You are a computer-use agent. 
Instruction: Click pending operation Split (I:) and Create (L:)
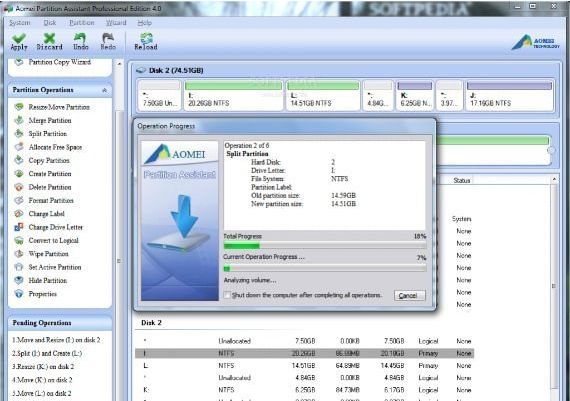point(47,353)
